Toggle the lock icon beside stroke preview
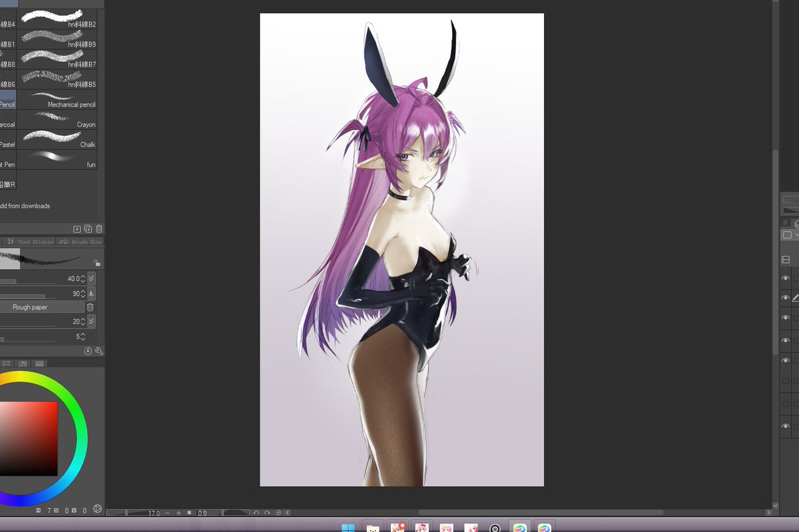 (97, 263)
